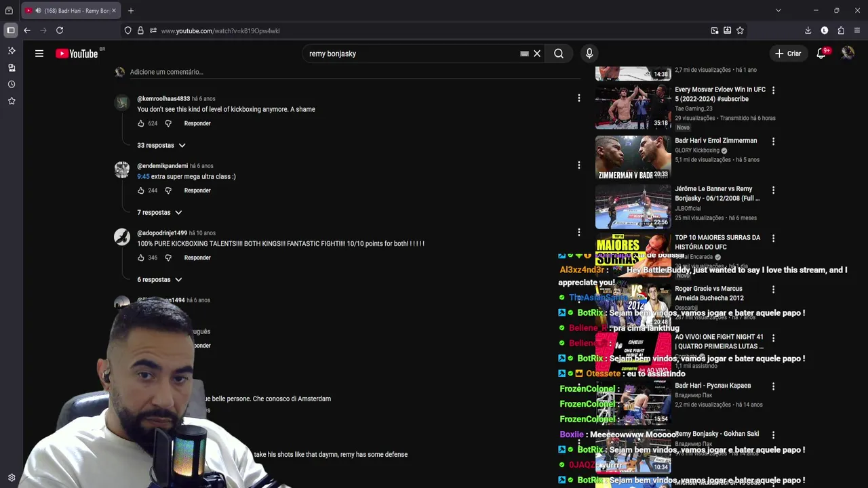This screenshot has height=488, width=868.
Task: Open the TOP 10 MAIORES SURRAS video title
Action: click(x=717, y=243)
